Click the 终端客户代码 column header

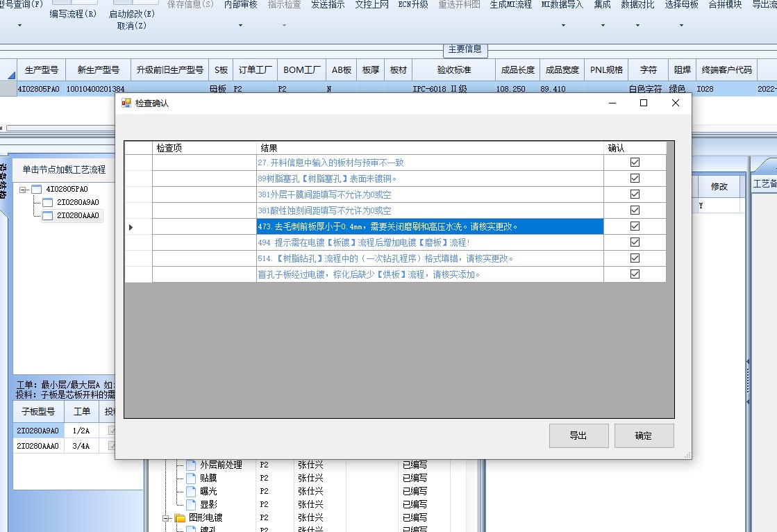click(x=726, y=70)
